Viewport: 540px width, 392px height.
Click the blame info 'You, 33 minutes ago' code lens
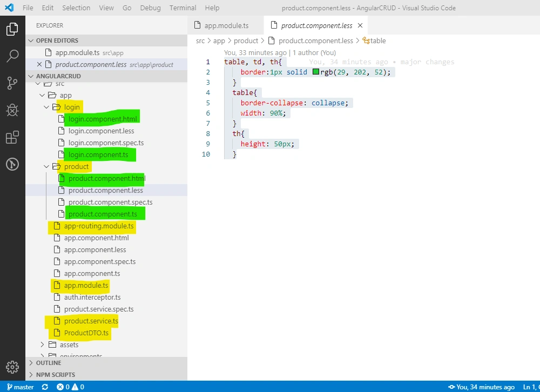(255, 52)
